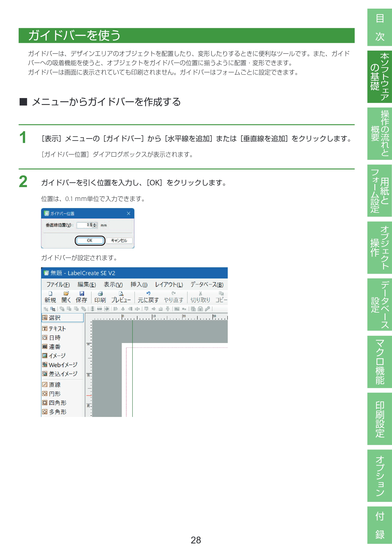Open the データベース(B) menu

click(207, 285)
